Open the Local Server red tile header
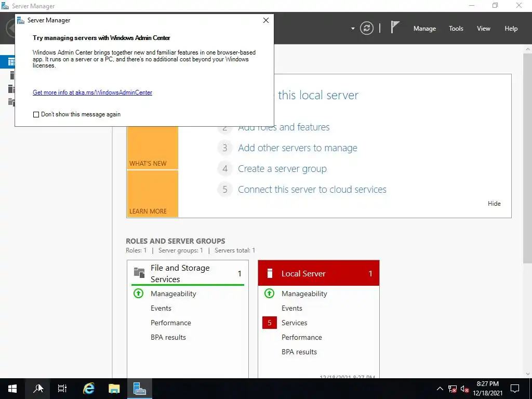 (x=318, y=273)
